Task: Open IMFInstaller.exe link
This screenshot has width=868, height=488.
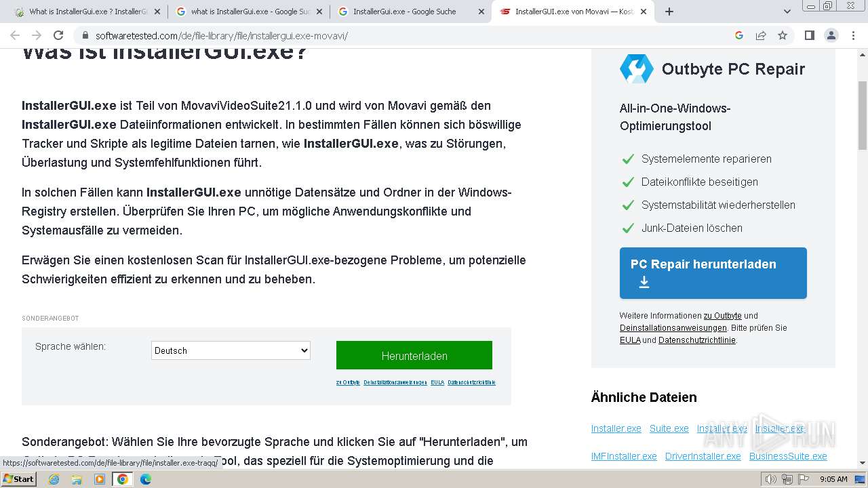Action: point(624,456)
